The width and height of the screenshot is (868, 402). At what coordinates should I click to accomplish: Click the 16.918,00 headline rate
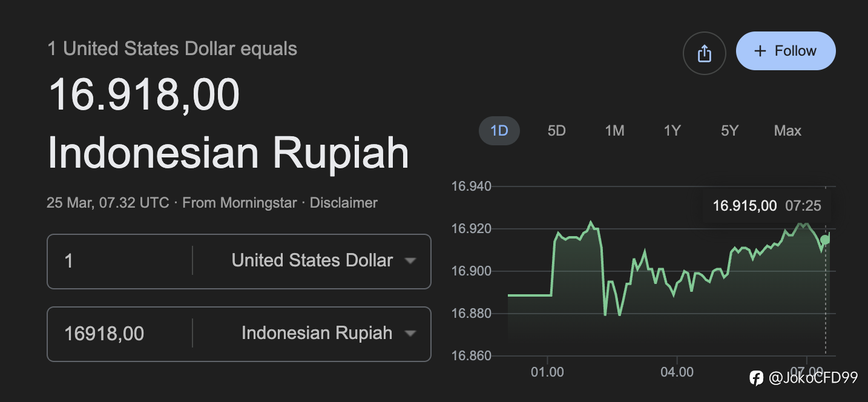pyautogui.click(x=144, y=94)
